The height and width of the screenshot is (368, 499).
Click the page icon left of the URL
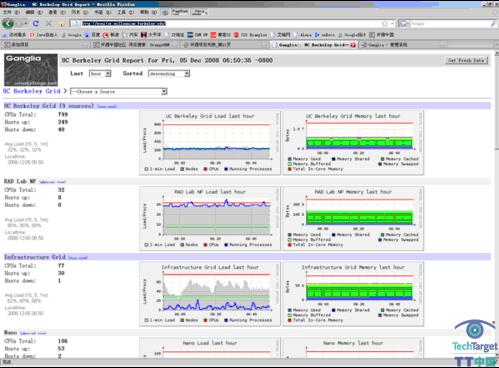[x=75, y=23]
